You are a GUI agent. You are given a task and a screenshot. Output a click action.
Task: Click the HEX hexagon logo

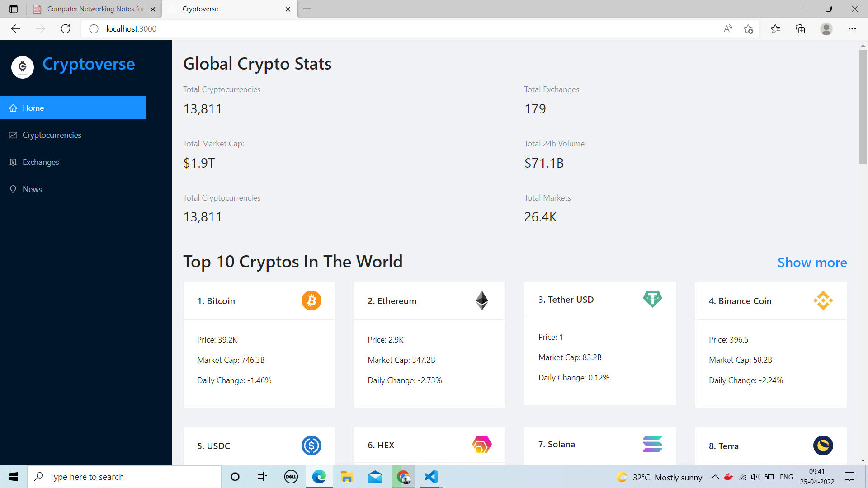click(482, 444)
